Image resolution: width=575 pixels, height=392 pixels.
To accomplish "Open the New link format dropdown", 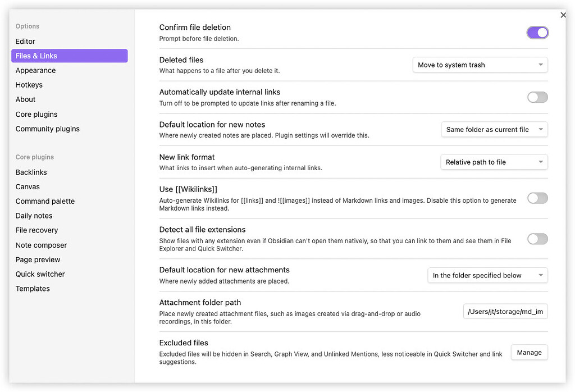I will pyautogui.click(x=494, y=162).
